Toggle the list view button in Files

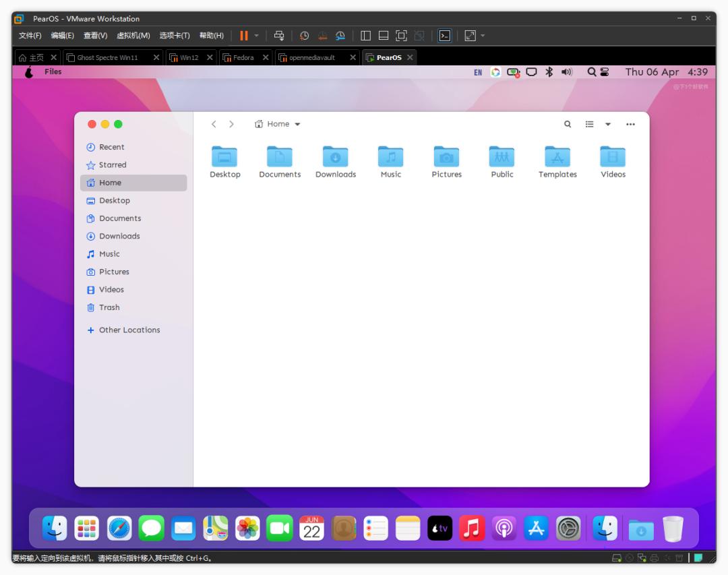click(x=589, y=124)
